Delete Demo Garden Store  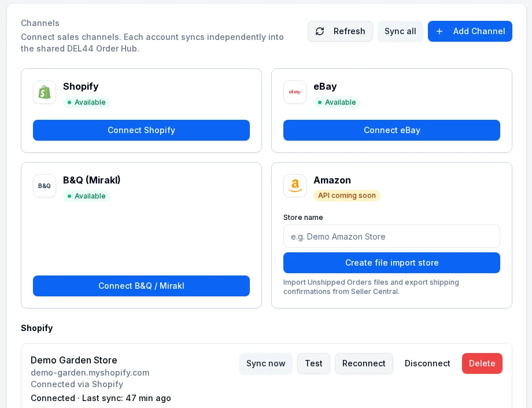pos(482,363)
